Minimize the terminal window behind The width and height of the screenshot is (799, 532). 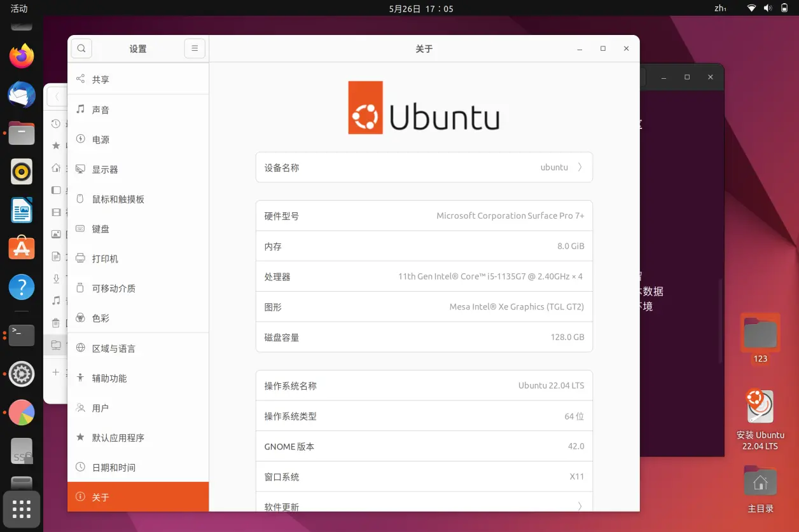point(664,77)
